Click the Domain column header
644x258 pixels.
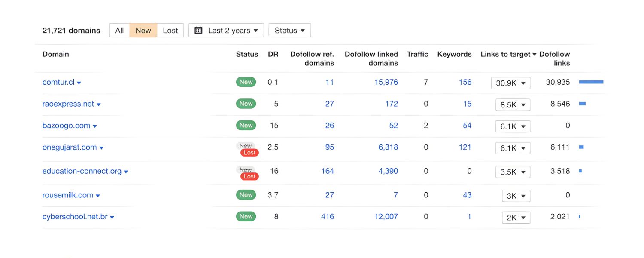pyautogui.click(x=55, y=54)
